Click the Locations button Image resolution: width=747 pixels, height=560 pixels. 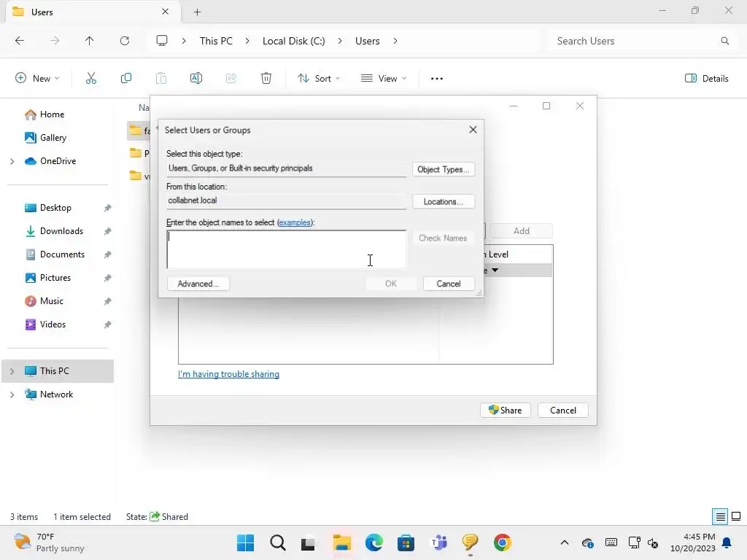click(443, 202)
